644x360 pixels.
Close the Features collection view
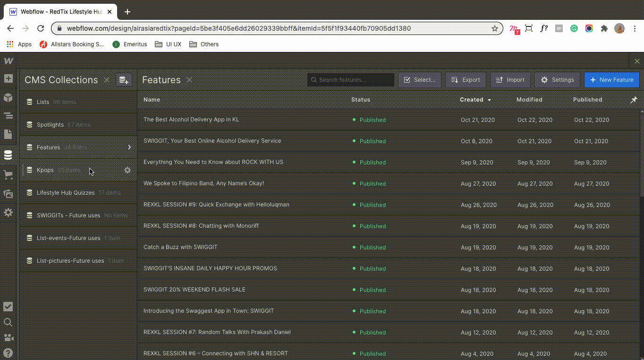click(189, 80)
